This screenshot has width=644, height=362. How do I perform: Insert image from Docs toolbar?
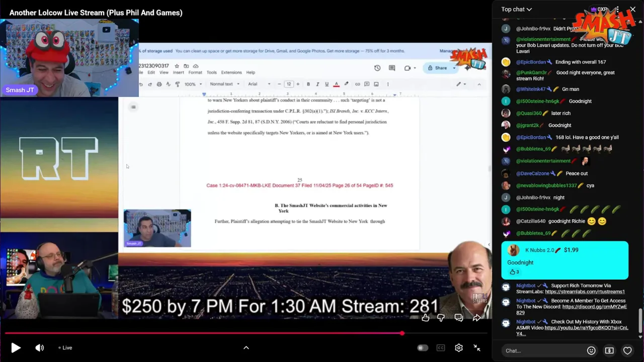coord(376,84)
